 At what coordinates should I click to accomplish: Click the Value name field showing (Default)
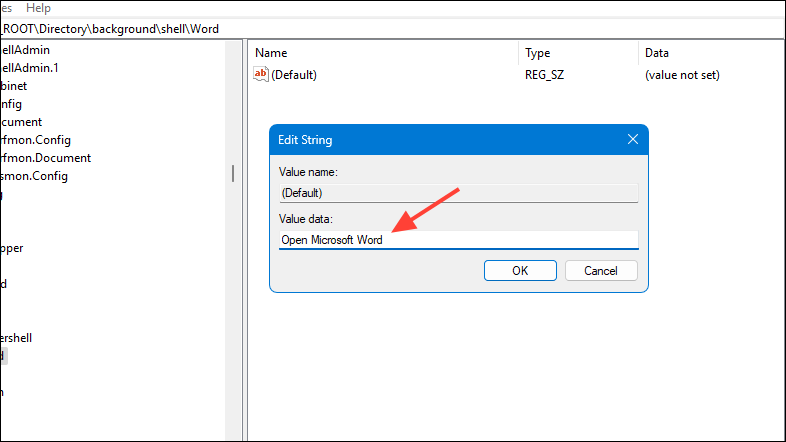458,193
